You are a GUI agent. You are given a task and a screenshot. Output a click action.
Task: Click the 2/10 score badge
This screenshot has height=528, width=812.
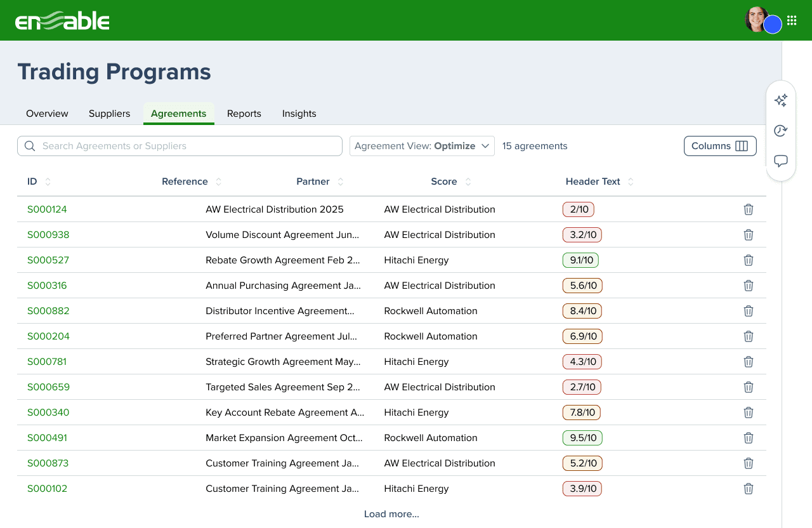[x=579, y=209]
